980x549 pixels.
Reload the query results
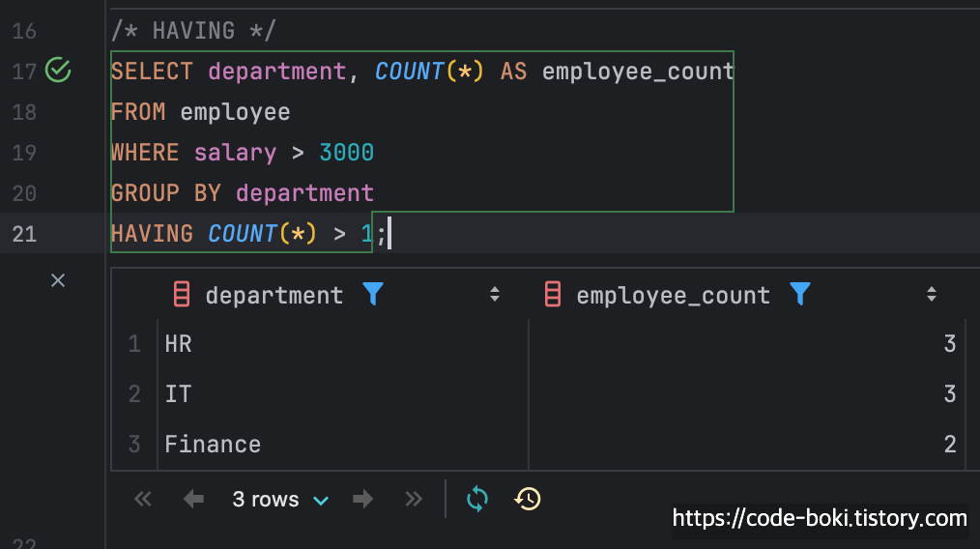[x=476, y=499]
